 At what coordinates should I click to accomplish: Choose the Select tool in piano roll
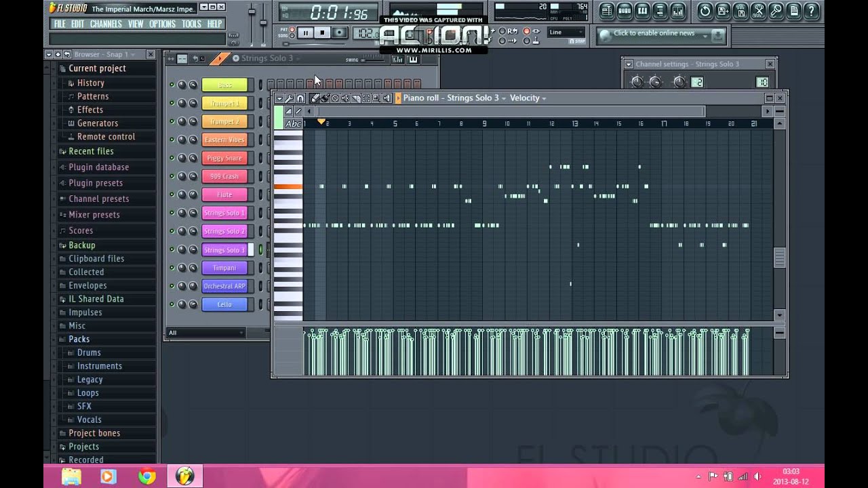point(366,98)
